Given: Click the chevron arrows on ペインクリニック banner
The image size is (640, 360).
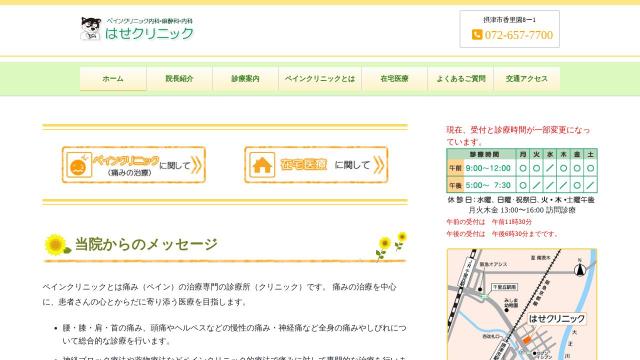Looking at the screenshot, I should 196,165.
